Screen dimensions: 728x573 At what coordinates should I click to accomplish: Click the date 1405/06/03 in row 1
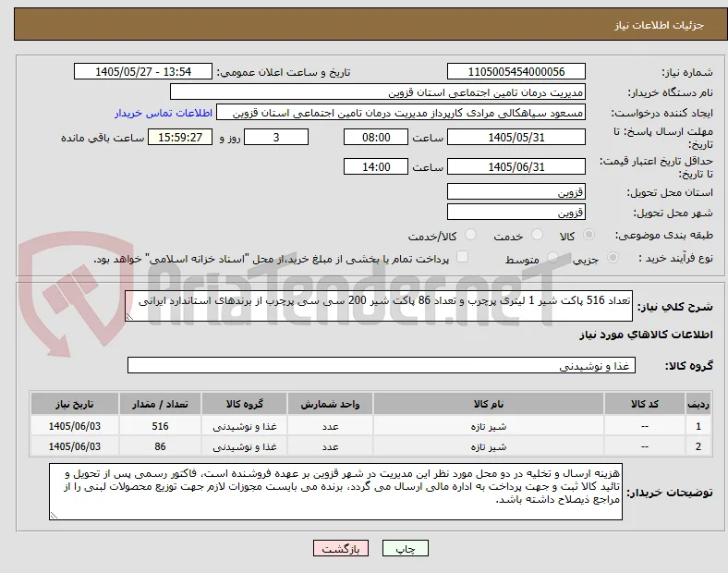75,426
